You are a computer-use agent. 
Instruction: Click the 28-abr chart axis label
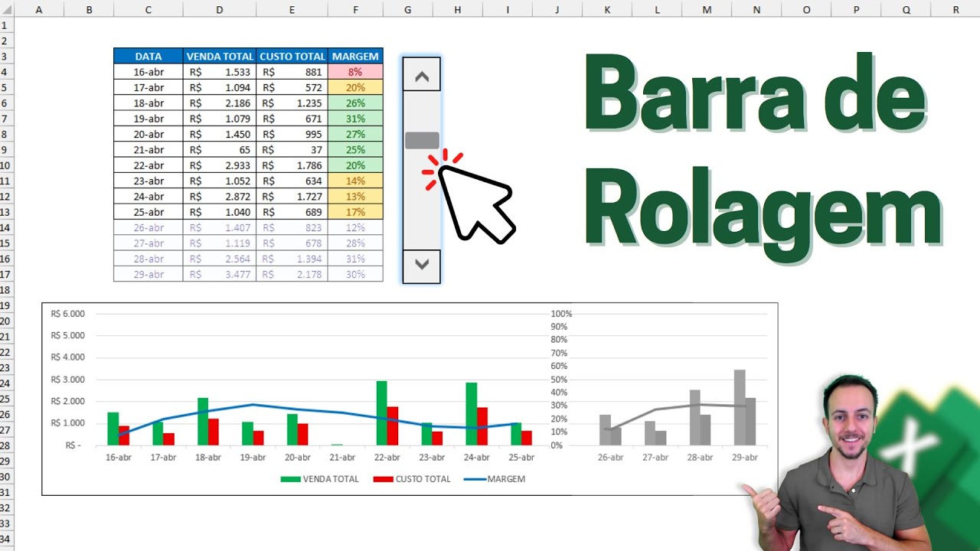pos(700,457)
